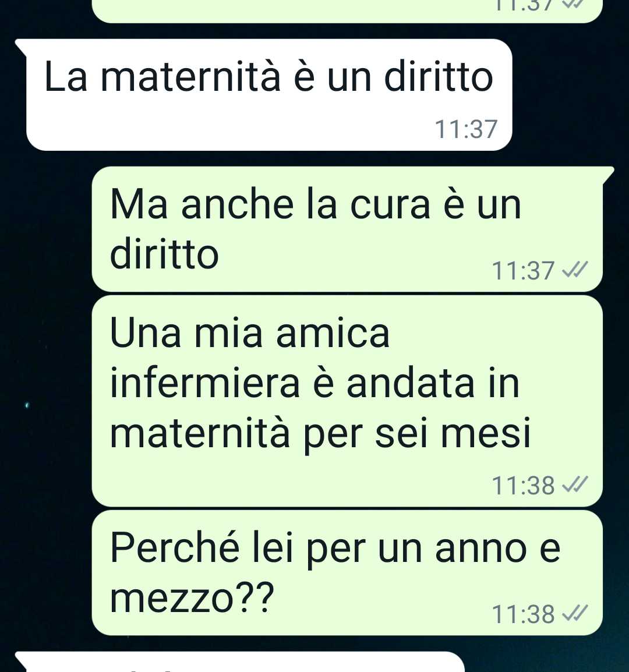The height and width of the screenshot is (672, 629).
Task: Tap the word "mezzo??" in the last sent message
Action: point(192,597)
